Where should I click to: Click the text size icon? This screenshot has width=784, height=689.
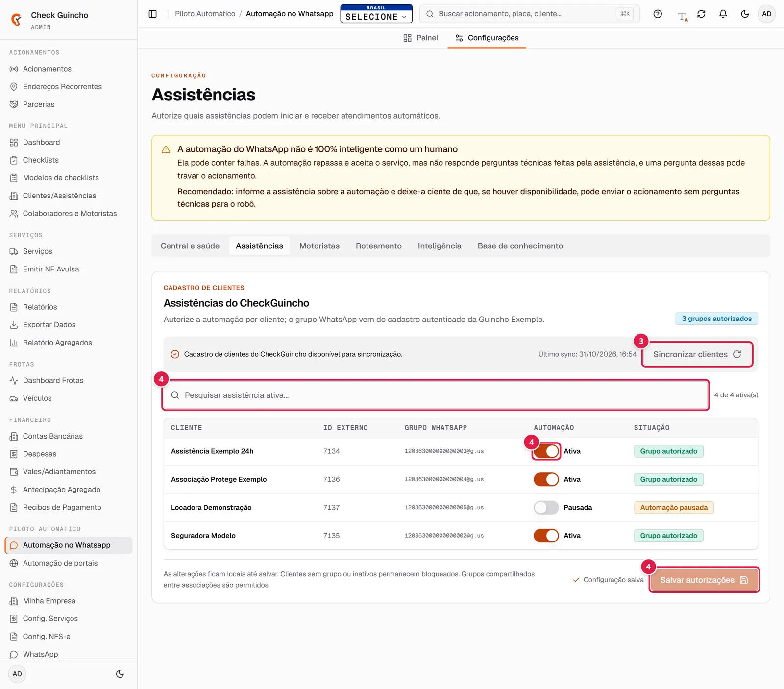pyautogui.click(x=683, y=16)
